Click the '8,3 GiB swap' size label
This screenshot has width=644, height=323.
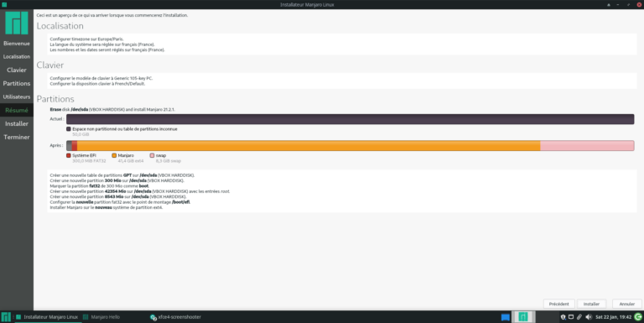[x=168, y=161]
